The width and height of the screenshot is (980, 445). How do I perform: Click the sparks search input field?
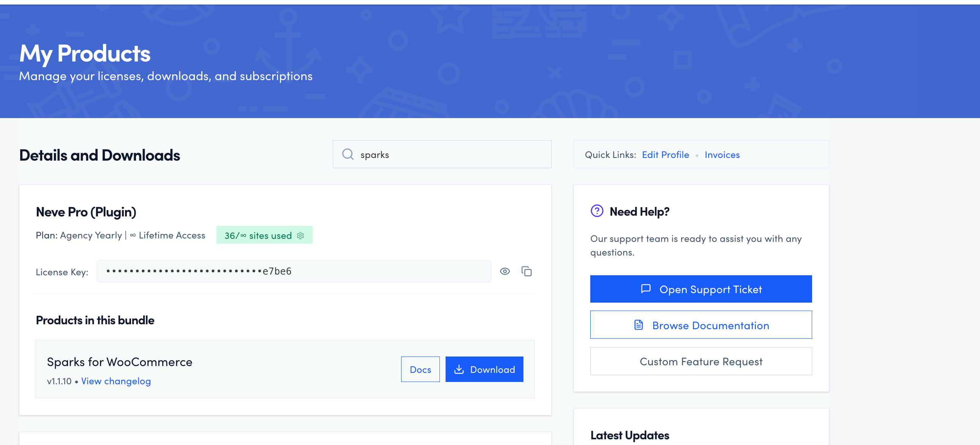click(x=442, y=155)
